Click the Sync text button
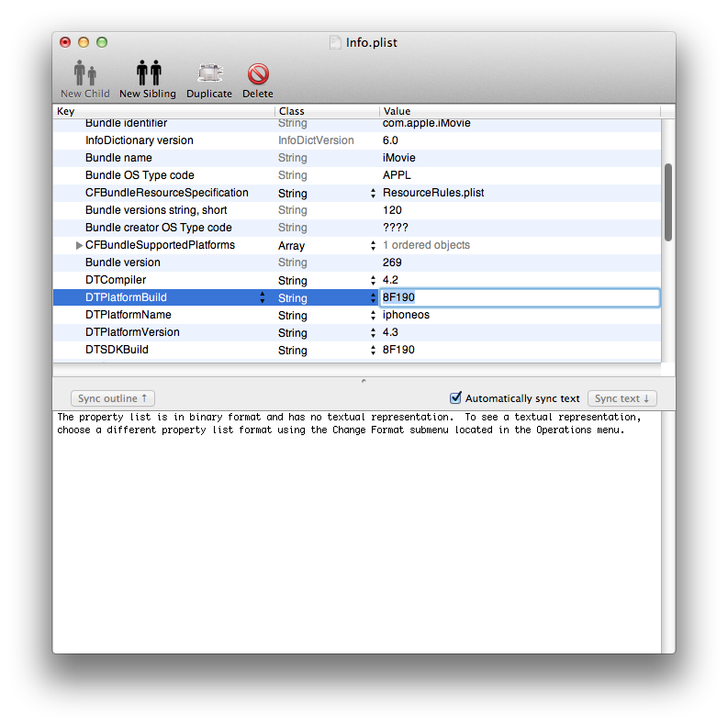Viewport: 728px width, 726px height. click(622, 398)
